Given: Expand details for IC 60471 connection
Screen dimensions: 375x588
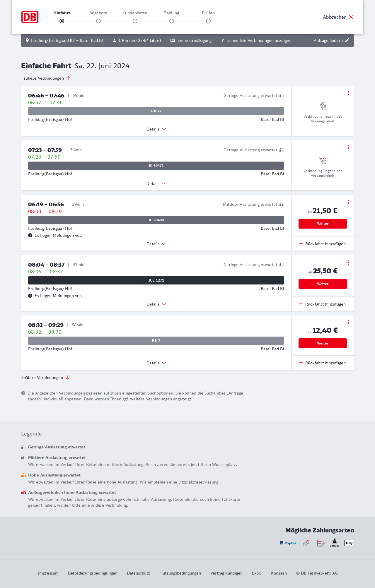Looking at the screenshot, I should (156, 184).
